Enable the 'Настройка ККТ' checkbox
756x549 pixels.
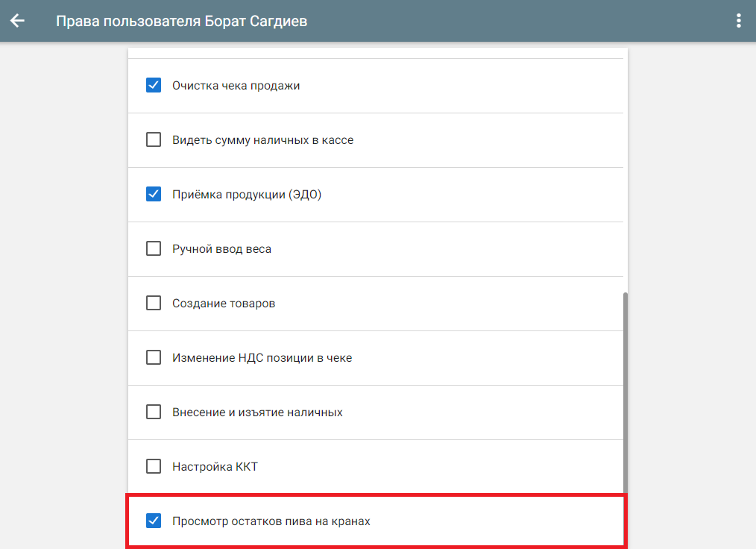pyautogui.click(x=154, y=466)
